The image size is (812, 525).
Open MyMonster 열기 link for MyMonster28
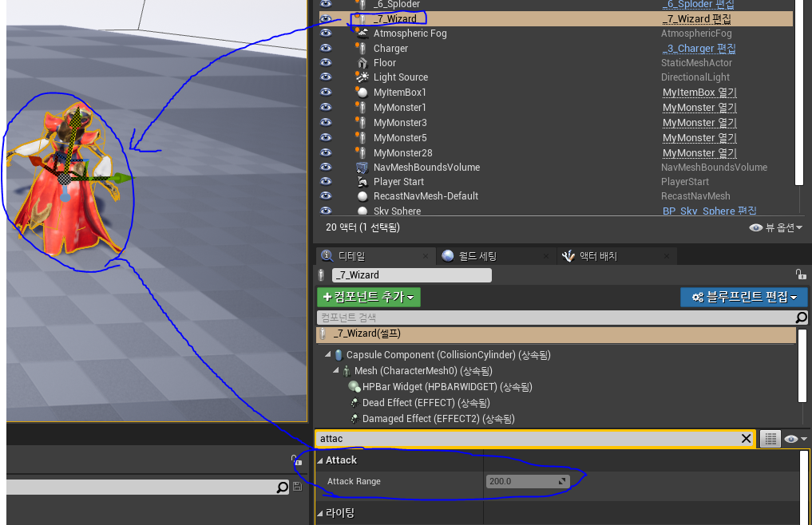(x=699, y=153)
